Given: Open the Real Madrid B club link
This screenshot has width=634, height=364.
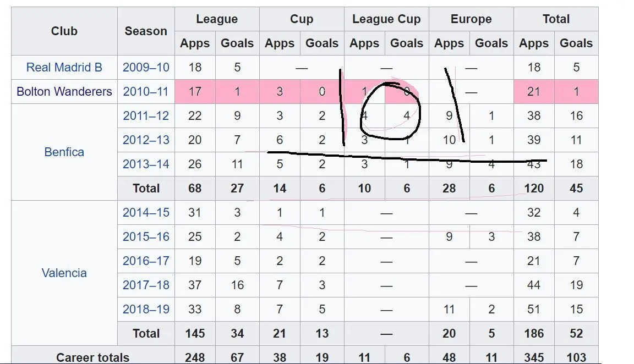Looking at the screenshot, I should pos(64,68).
